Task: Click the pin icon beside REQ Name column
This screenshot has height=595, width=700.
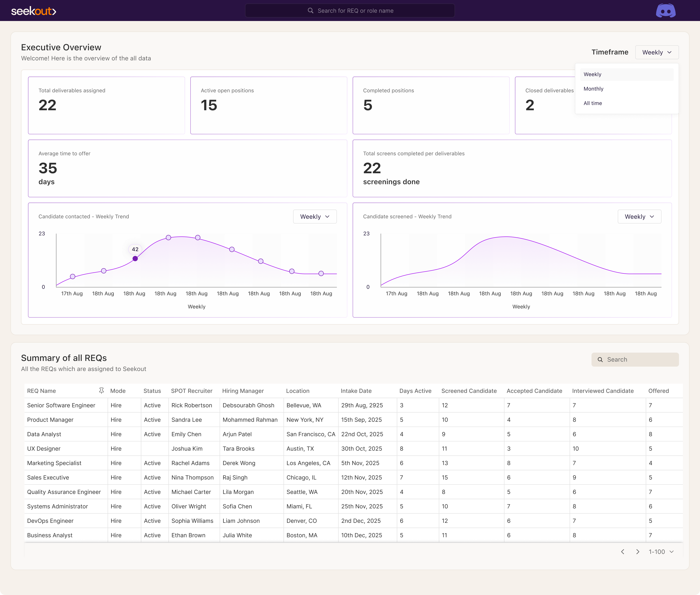Action: 101,391
